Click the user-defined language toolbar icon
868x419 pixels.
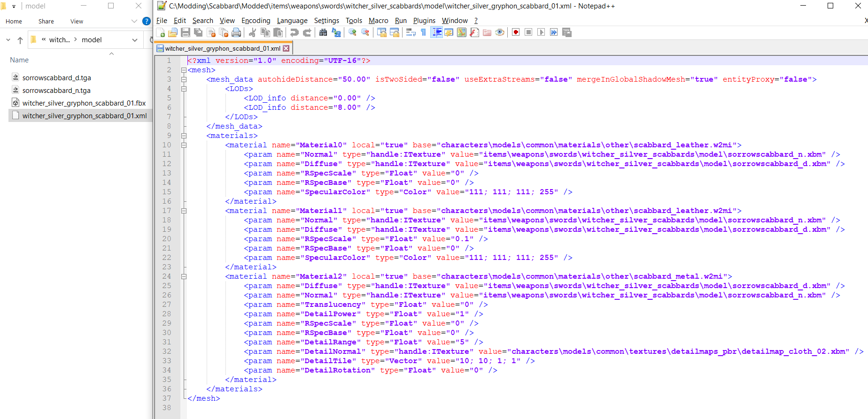point(449,32)
